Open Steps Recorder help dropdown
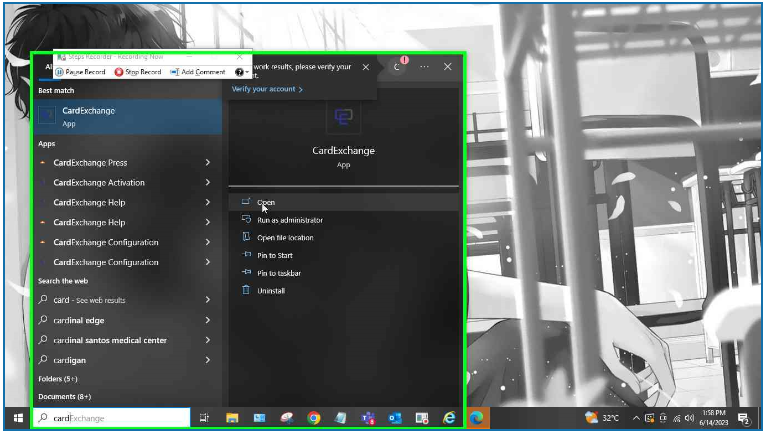766x436 pixels. pyautogui.click(x=241, y=72)
